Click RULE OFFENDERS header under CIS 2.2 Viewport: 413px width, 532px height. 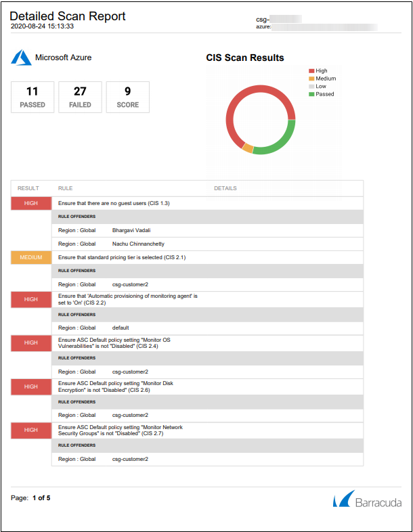click(x=77, y=315)
